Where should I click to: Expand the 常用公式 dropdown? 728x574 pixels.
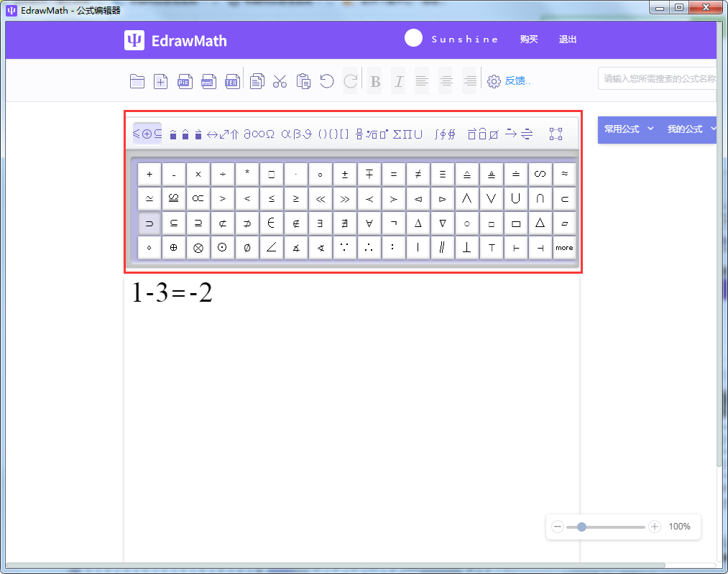[x=629, y=129]
